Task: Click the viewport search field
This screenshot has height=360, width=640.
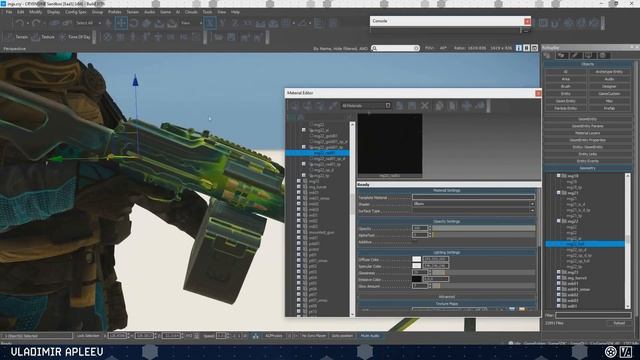Action: 396,48
